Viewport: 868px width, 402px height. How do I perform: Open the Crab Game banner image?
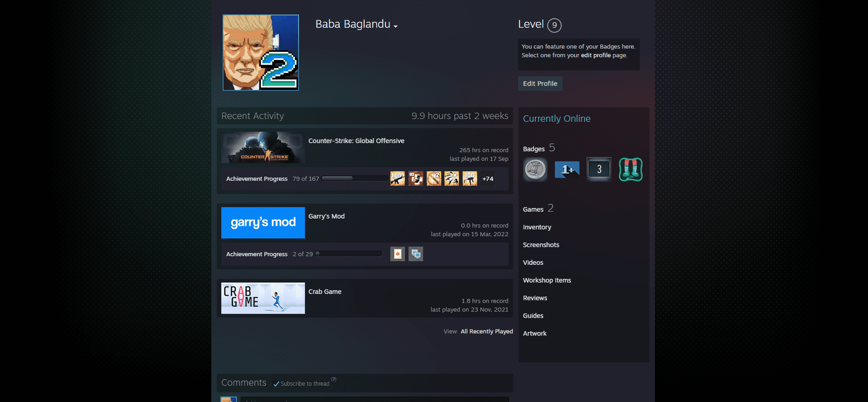(263, 298)
